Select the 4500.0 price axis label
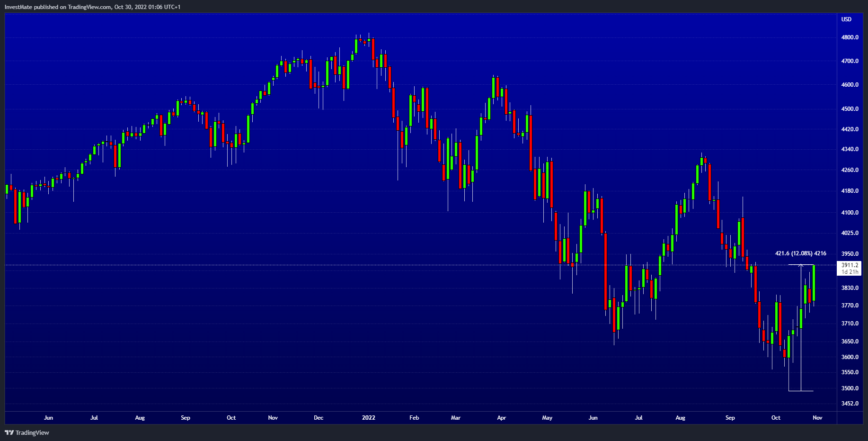 (x=850, y=109)
